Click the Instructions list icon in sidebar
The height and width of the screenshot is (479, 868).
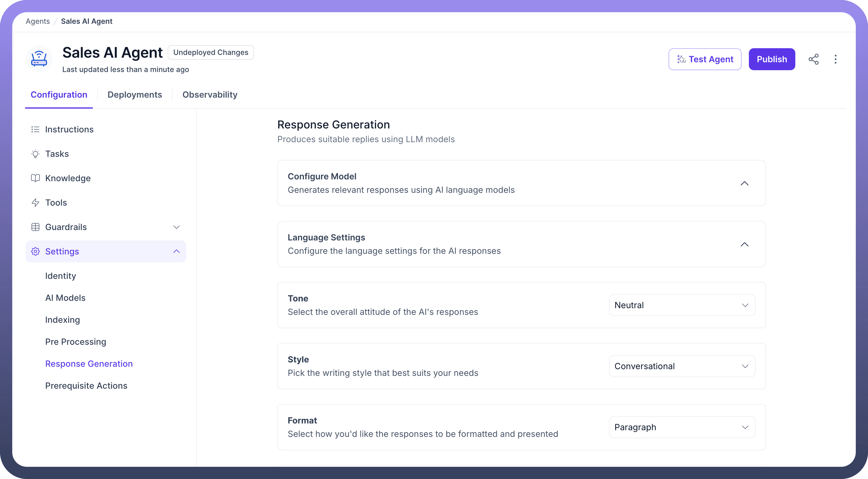point(35,130)
